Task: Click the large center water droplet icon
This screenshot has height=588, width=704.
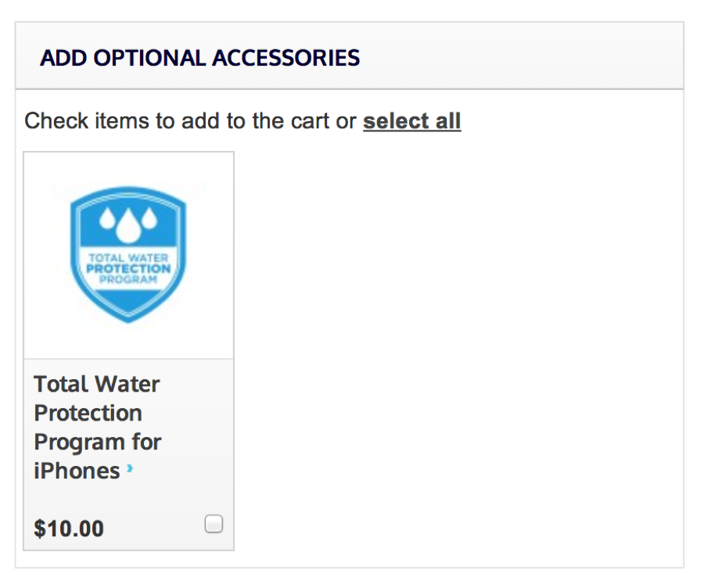Action: tap(128, 225)
